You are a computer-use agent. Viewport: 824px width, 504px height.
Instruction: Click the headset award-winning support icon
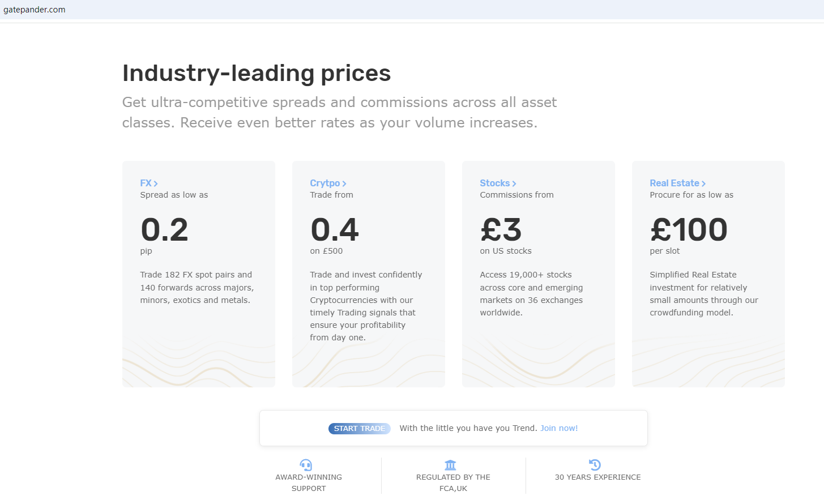pyautogui.click(x=306, y=465)
